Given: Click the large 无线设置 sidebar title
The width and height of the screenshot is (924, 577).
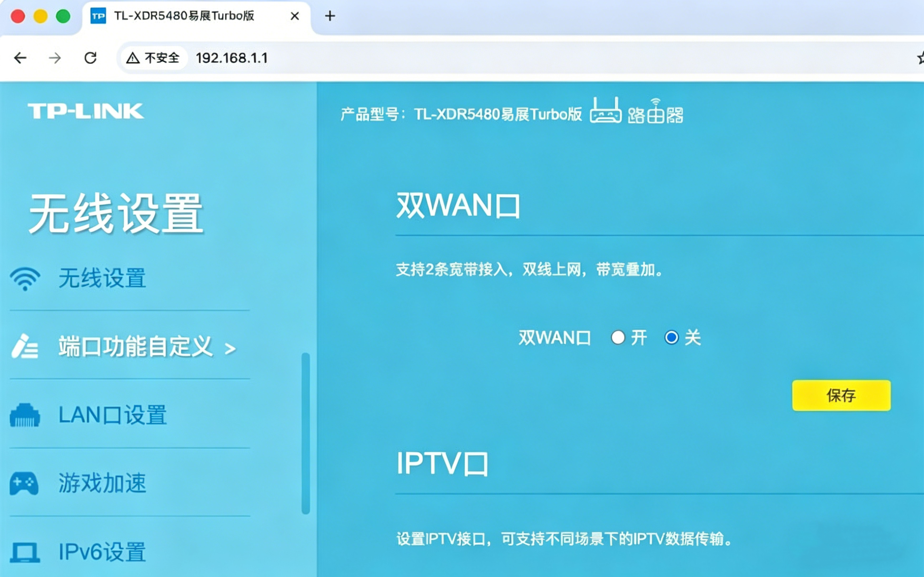Looking at the screenshot, I should tap(116, 213).
